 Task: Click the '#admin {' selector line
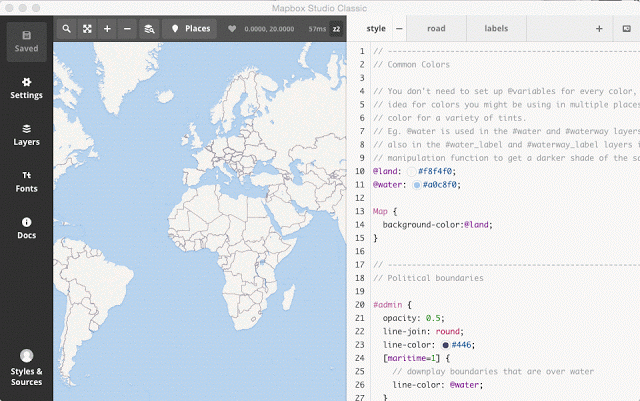pyautogui.click(x=392, y=305)
